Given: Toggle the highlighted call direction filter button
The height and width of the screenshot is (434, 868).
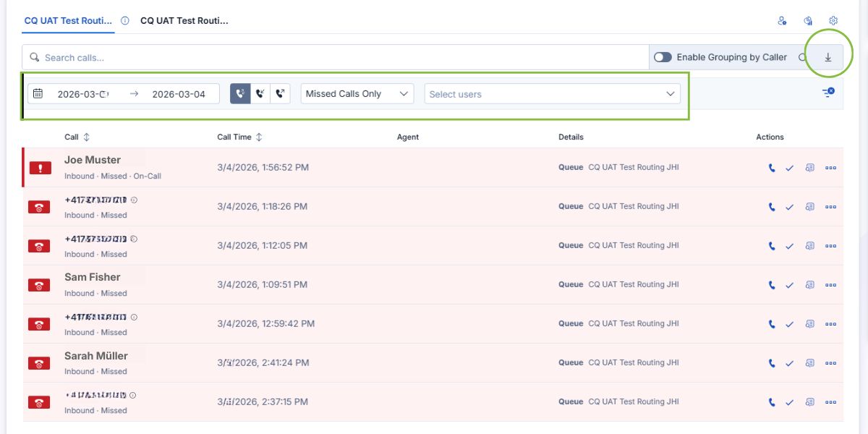Looking at the screenshot, I should tap(240, 93).
